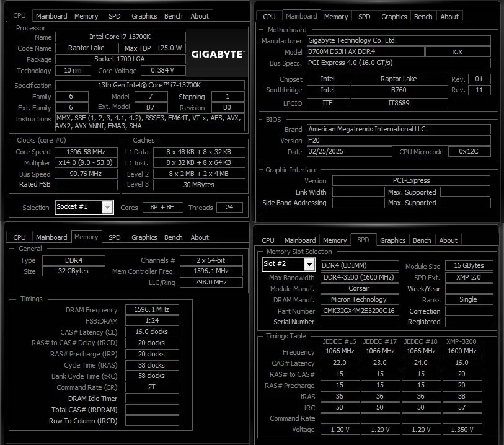Switch to CPU tab in SPD window
The height and width of the screenshot is (445, 504).
coord(268,240)
